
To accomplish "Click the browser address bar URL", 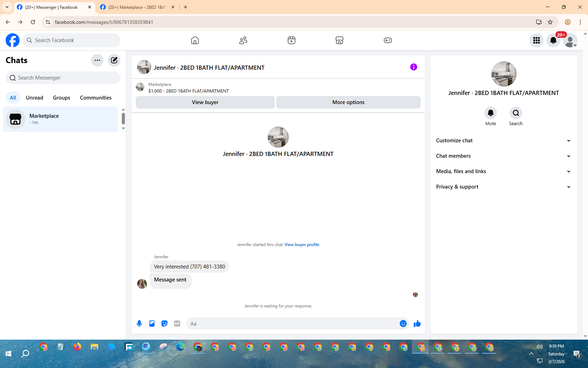I will pyautogui.click(x=104, y=22).
